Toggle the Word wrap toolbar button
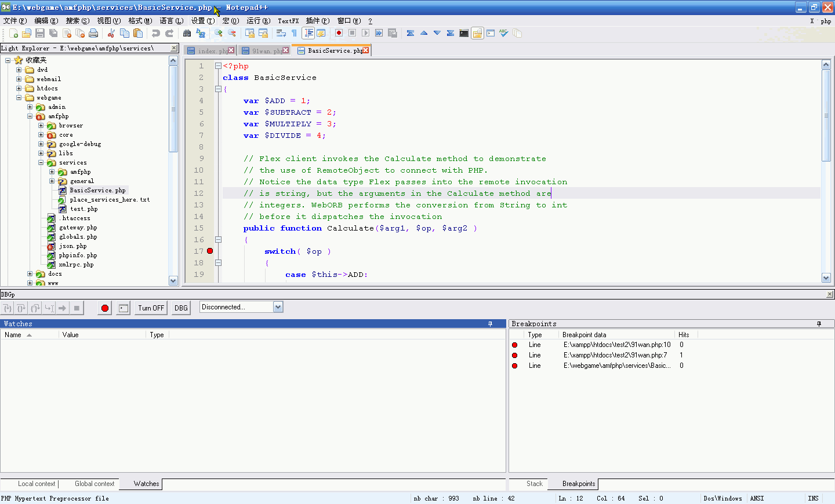This screenshot has height=504, width=835. [281, 34]
